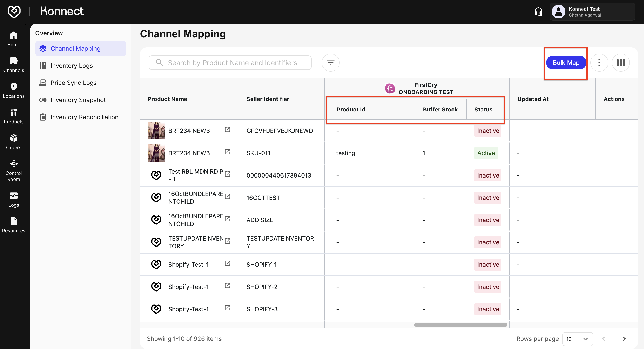
Task: Go to the next page arrow
Action: tap(624, 338)
